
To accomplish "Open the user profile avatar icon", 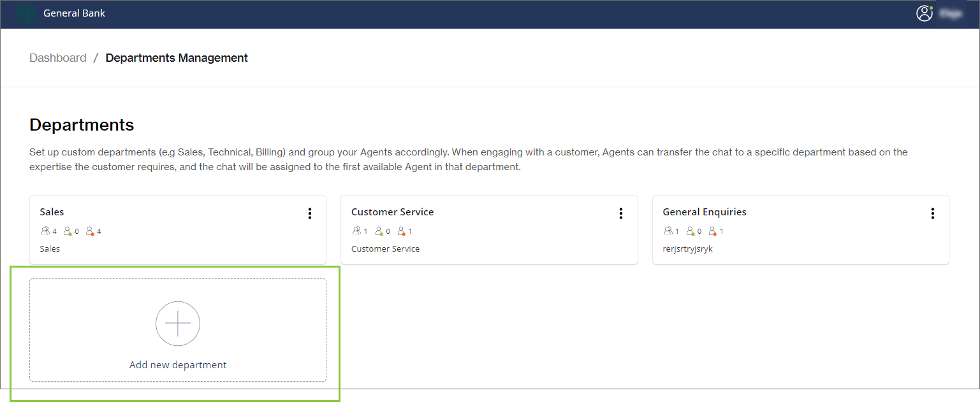I will pyautogui.click(x=924, y=13).
